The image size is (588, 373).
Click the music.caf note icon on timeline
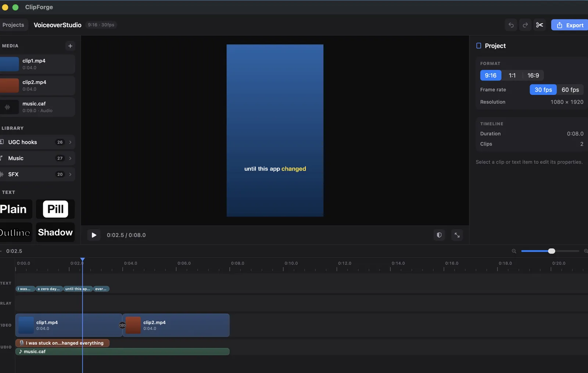click(x=21, y=352)
